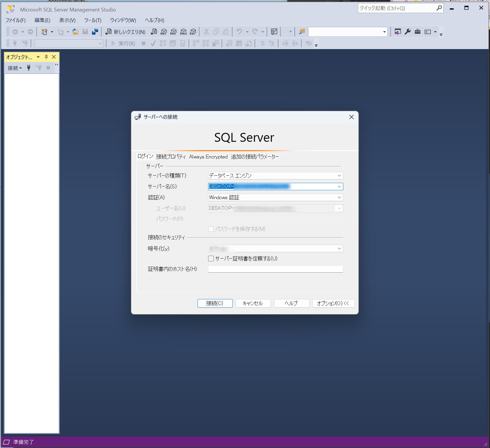Connect Object Explorer via the plug icon
The height and width of the screenshot is (448, 490).
coord(28,68)
